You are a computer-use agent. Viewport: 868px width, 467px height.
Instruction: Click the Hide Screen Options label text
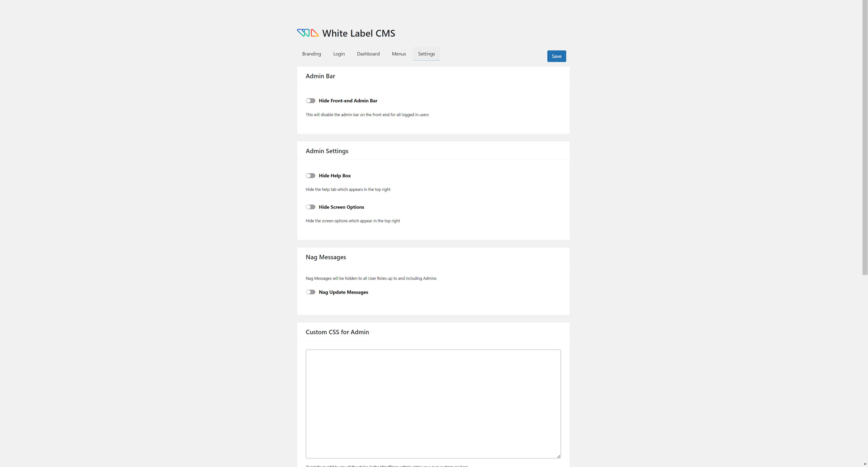(x=342, y=207)
